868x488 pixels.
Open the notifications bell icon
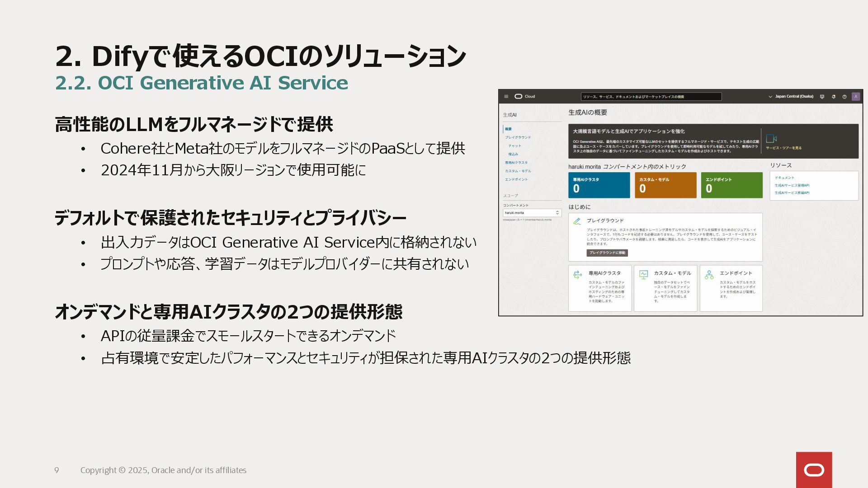pos(833,97)
